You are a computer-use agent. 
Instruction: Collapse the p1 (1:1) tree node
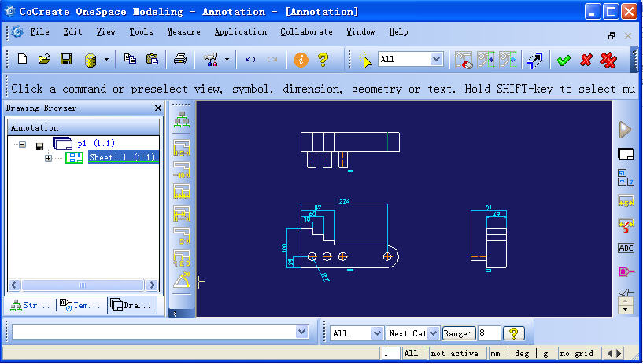coord(23,144)
